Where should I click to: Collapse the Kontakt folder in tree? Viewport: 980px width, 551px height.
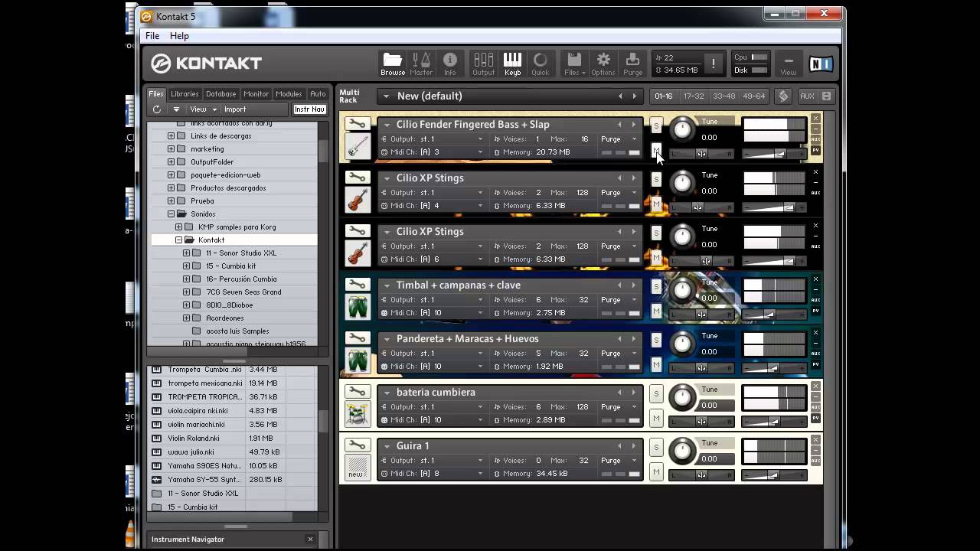179,240
